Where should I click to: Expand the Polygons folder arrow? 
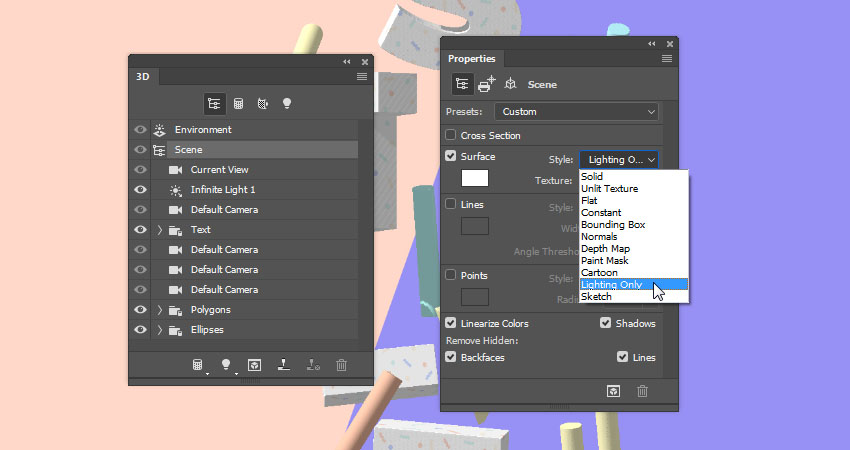pyautogui.click(x=160, y=310)
